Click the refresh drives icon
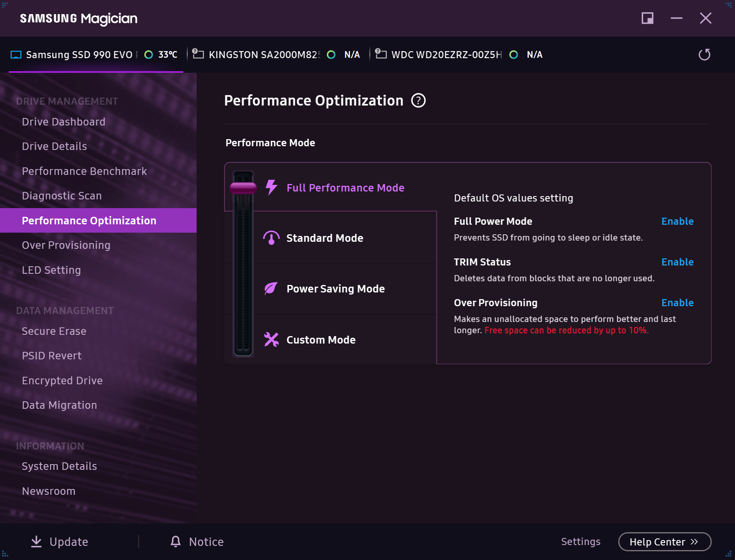This screenshot has width=735, height=560. point(704,54)
